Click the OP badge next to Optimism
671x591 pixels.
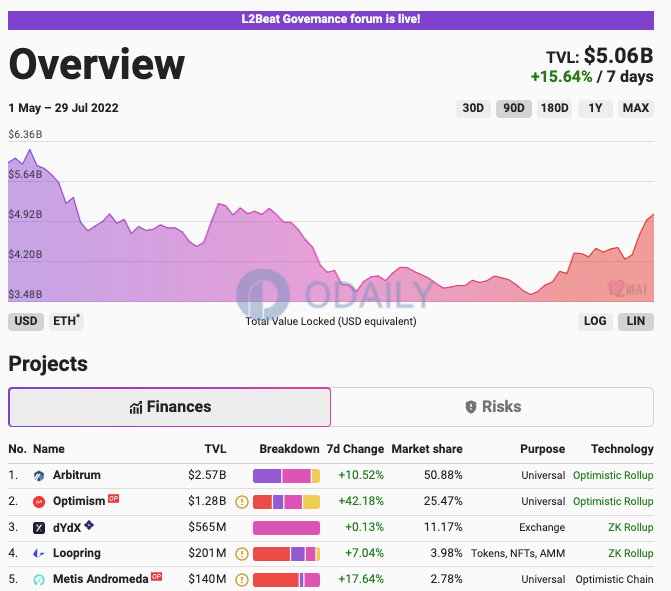pyautogui.click(x=113, y=499)
